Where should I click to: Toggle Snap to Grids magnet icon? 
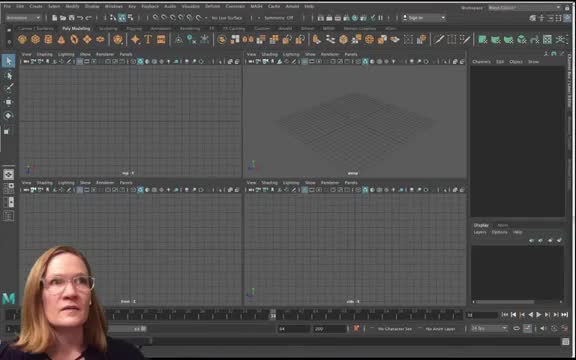(156, 18)
